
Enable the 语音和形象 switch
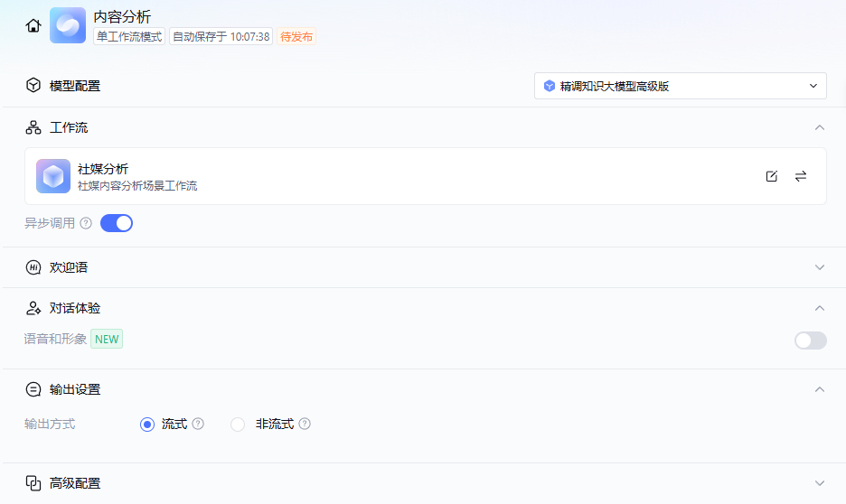tap(811, 341)
